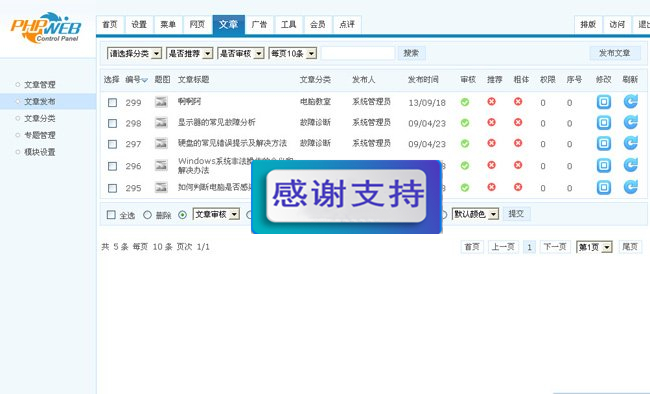The width and height of the screenshot is (650, 394).
Task: Switch to the 会员 tab
Action: (x=318, y=25)
